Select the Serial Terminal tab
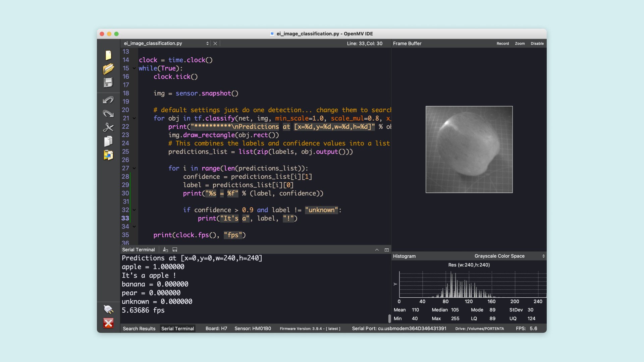Screen dimensions: 644x362 (x=178, y=328)
